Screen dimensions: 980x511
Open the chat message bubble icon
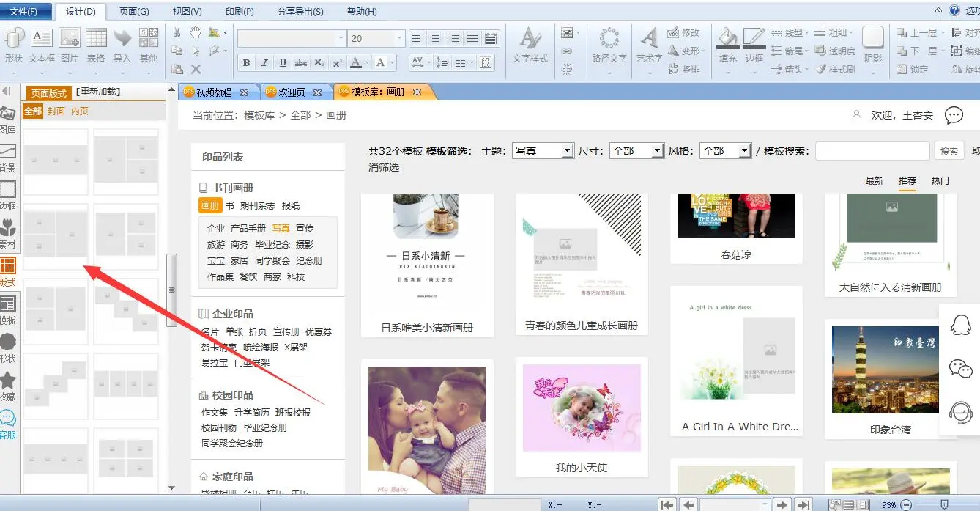(x=954, y=115)
